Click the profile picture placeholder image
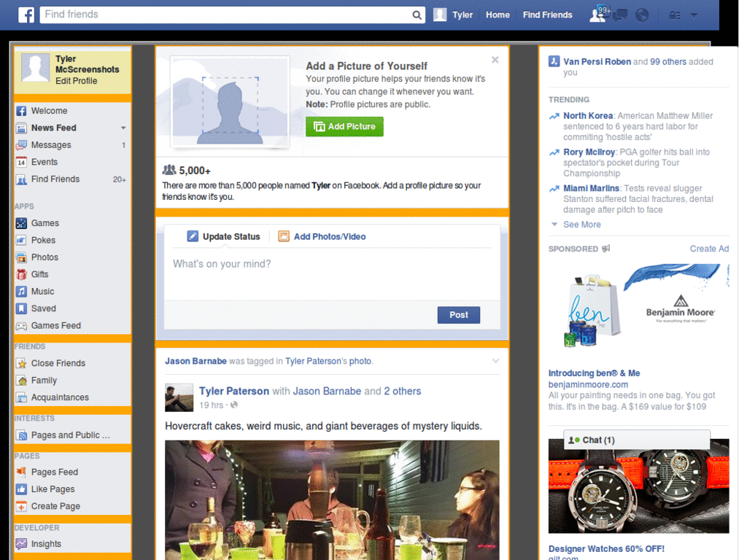The width and height of the screenshot is (747, 560). coord(230,101)
